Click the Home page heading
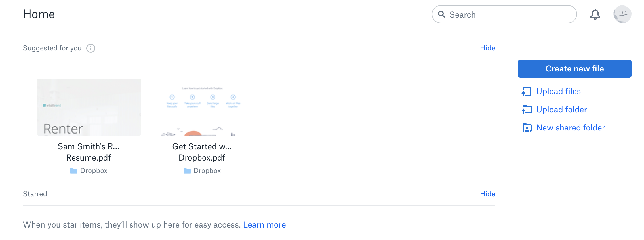The width and height of the screenshot is (644, 240). (39, 14)
